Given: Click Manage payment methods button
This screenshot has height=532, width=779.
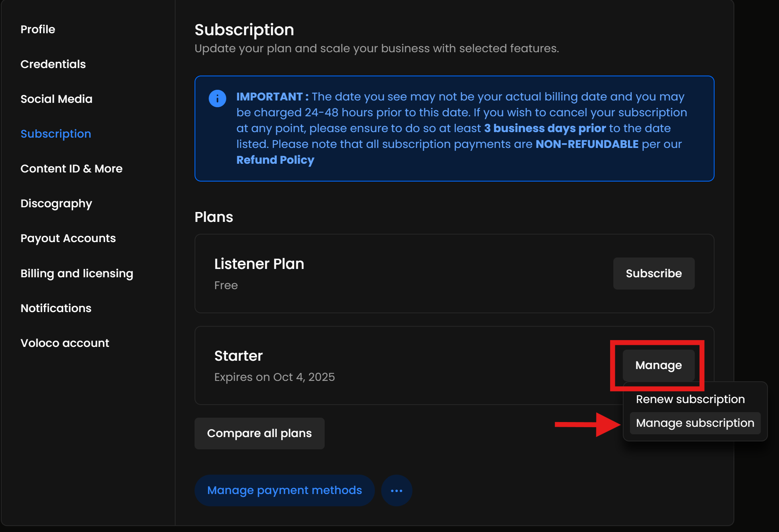Looking at the screenshot, I should pos(284,490).
